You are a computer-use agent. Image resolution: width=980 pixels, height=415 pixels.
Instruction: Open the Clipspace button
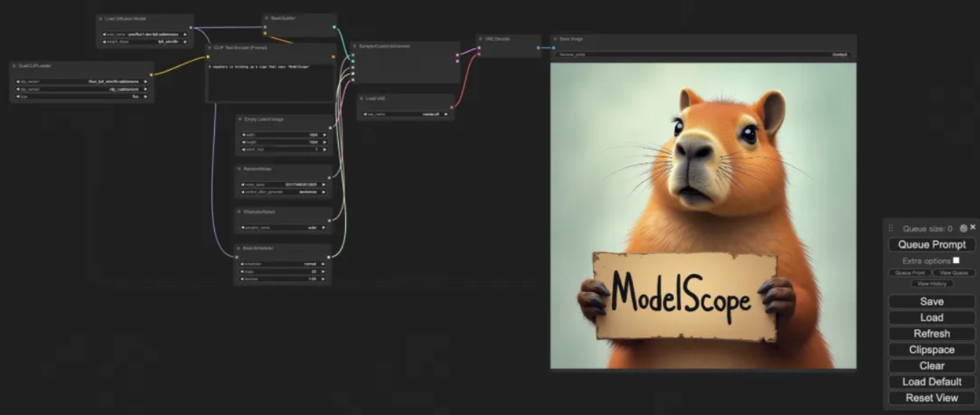[932, 349]
